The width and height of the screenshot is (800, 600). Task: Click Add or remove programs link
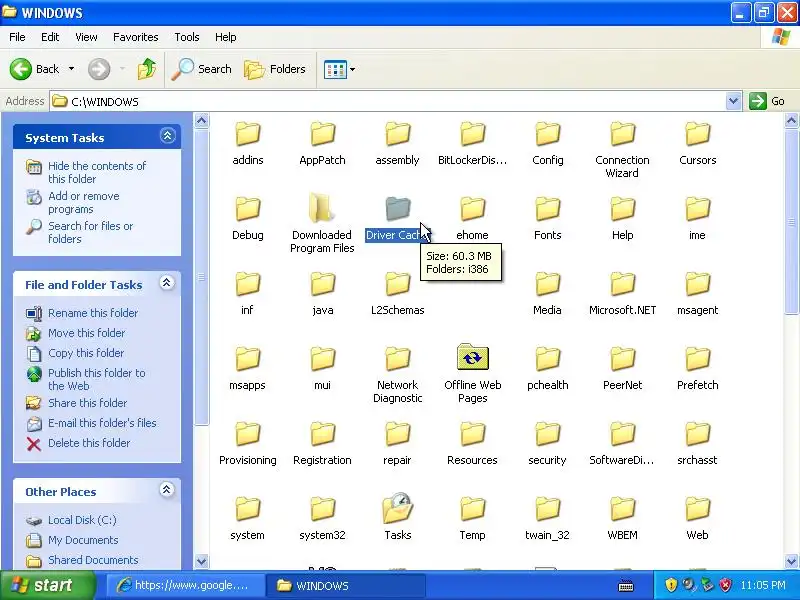coord(84,203)
